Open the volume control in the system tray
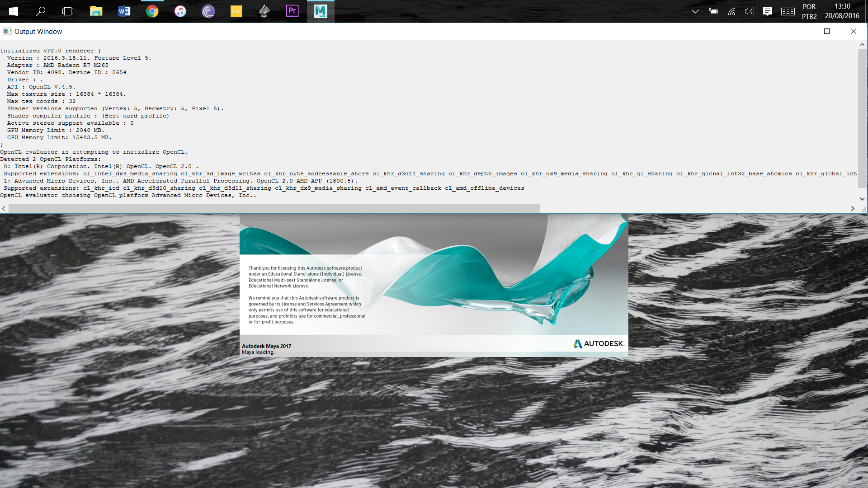The image size is (868, 488). point(749,11)
